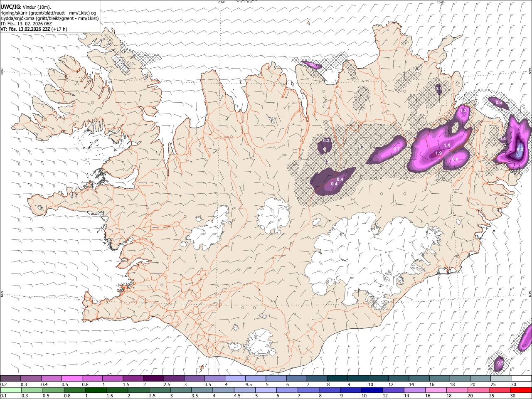Select lower scale swatch between 1 and 1.5
This screenshot has height=399, width=532.
pos(96,390)
